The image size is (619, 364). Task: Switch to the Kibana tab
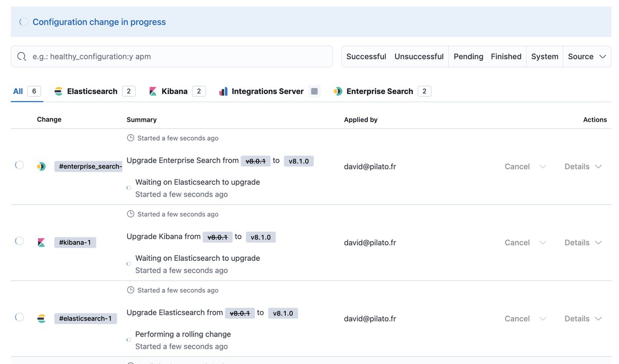(x=177, y=91)
